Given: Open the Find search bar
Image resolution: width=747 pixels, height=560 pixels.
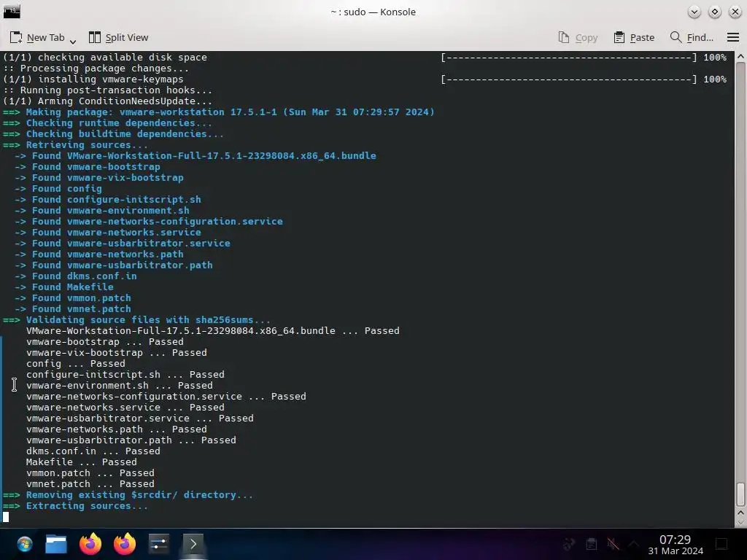Looking at the screenshot, I should click(x=692, y=38).
